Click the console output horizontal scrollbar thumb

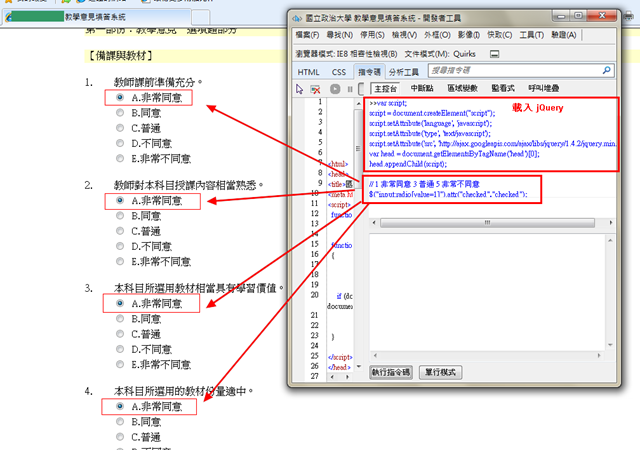[487, 223]
